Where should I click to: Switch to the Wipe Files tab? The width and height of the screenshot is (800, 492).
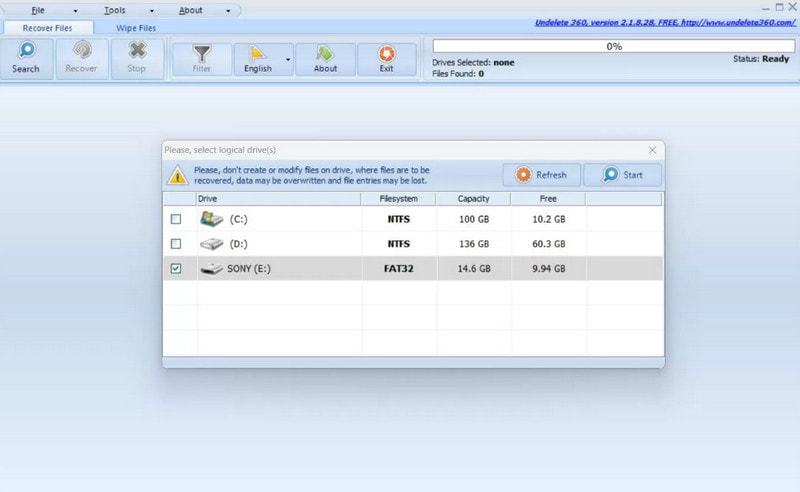click(x=136, y=28)
